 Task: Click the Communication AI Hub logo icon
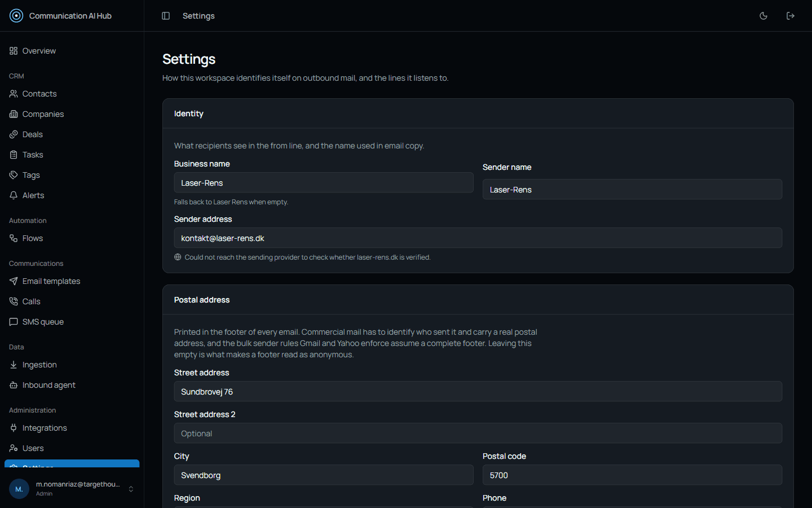tap(16, 16)
